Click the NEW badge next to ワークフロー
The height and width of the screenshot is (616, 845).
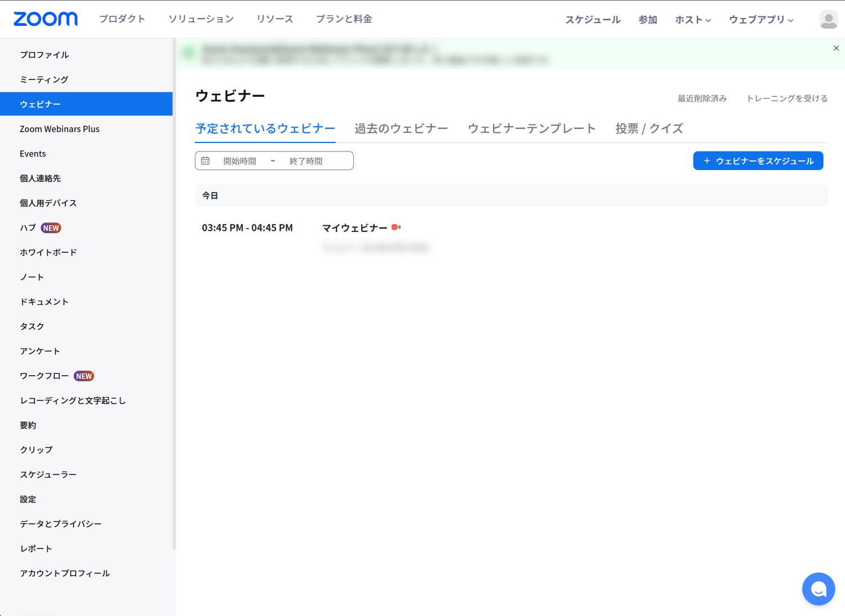[x=84, y=376]
